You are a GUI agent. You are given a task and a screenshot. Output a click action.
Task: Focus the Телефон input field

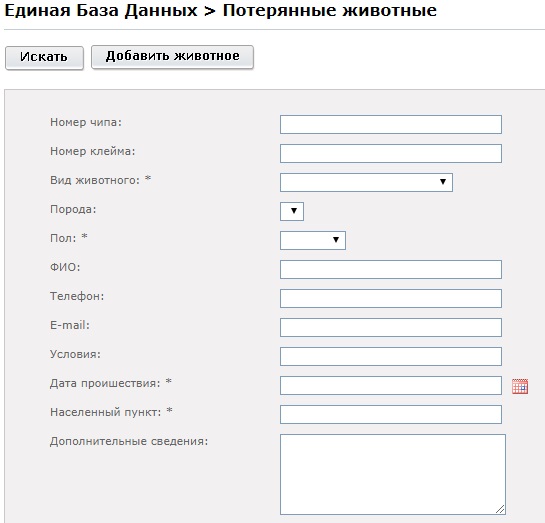coord(391,299)
